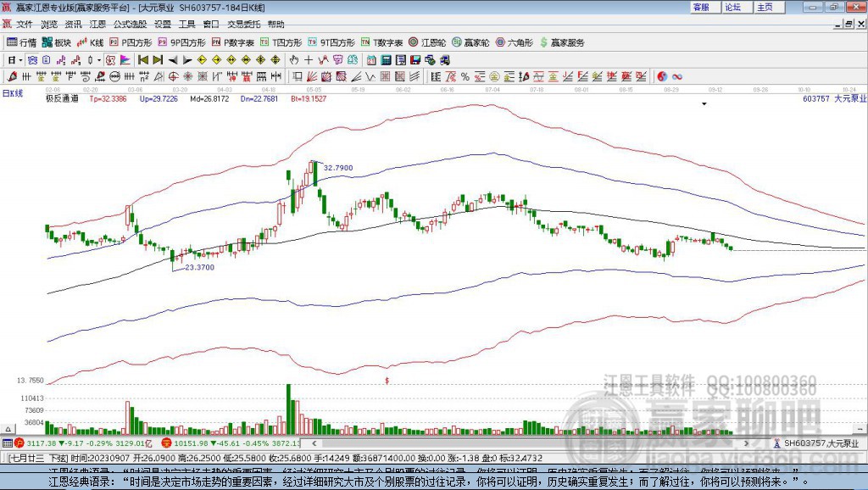Open the 板块 sector view
The height and width of the screenshot is (490, 868).
56,42
